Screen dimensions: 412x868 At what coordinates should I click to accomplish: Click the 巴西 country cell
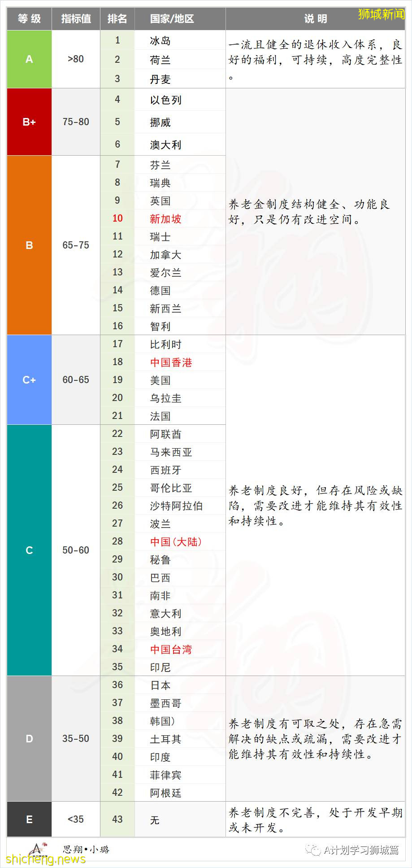(180, 577)
